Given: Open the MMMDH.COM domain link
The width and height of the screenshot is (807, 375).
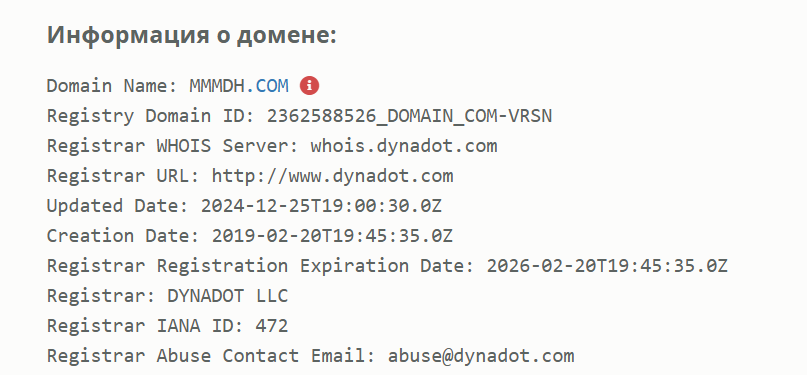Looking at the screenshot, I should 239,86.
